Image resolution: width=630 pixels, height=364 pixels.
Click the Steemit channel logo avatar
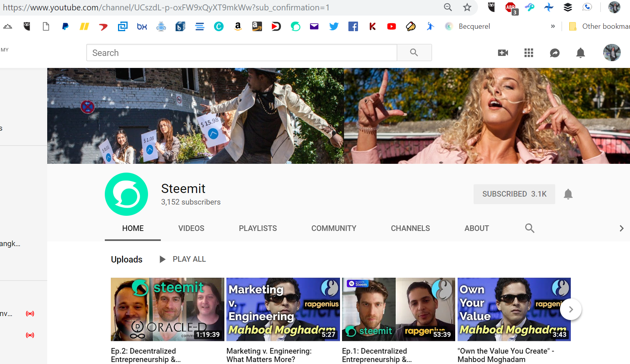point(126,194)
